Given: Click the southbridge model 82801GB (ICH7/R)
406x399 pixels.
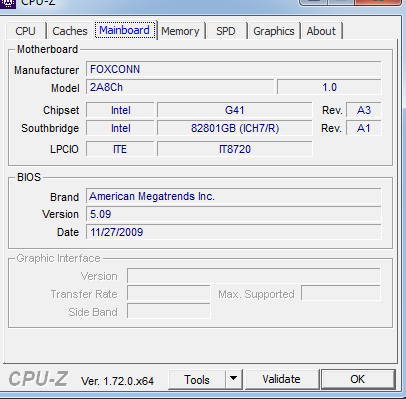Looking at the screenshot, I should 235,128.
